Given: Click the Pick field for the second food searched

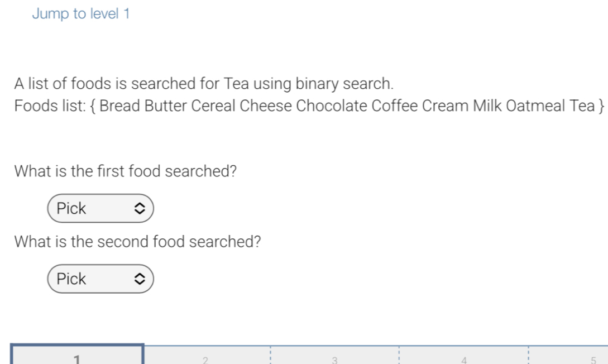Looking at the screenshot, I should coord(100,279).
